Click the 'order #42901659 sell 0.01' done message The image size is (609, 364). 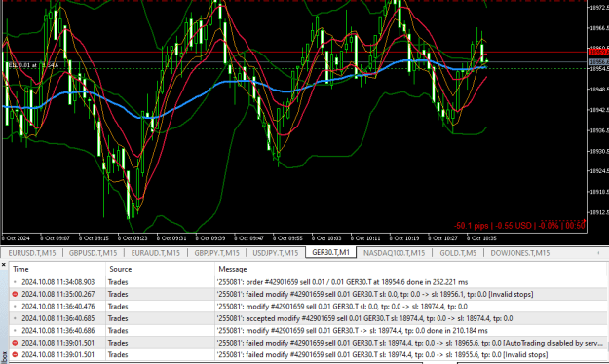pyautogui.click(x=342, y=282)
